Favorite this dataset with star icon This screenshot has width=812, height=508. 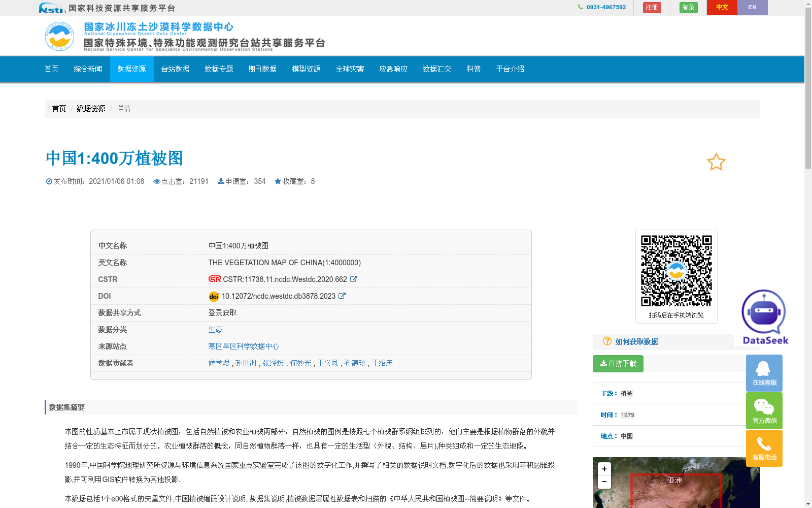[716, 162]
